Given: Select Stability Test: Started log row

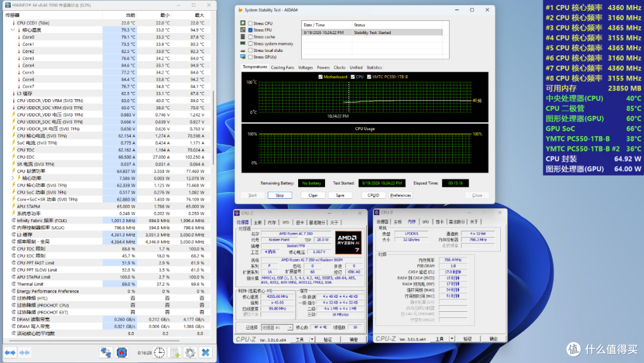Looking at the screenshot, I should pos(371,32).
